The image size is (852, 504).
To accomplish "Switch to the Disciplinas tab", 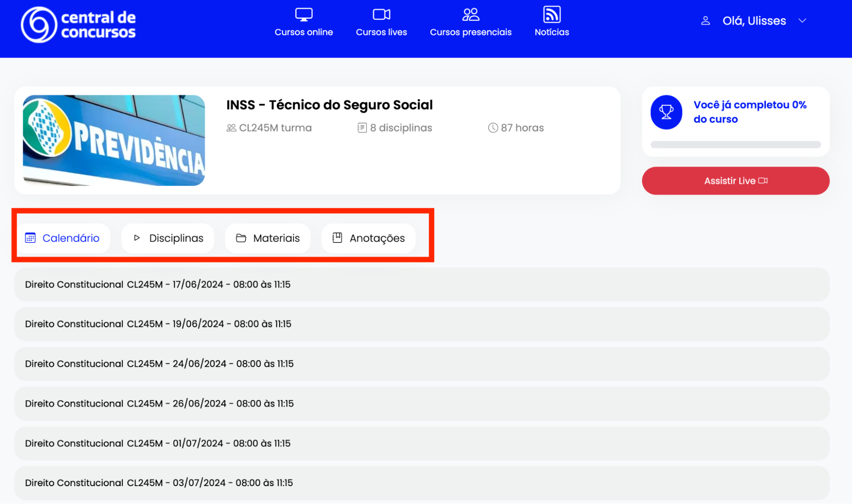I will point(168,238).
